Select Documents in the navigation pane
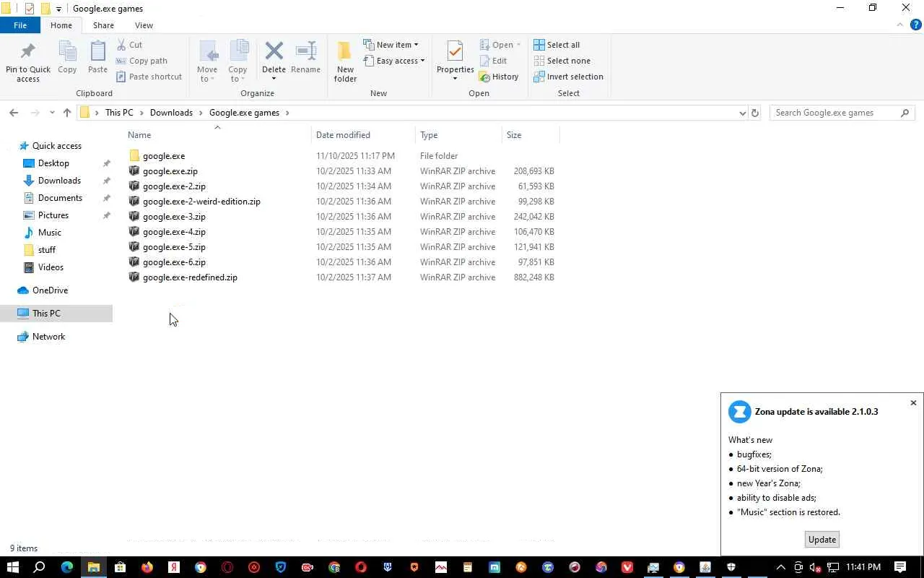Image resolution: width=924 pixels, height=578 pixels. (x=60, y=198)
